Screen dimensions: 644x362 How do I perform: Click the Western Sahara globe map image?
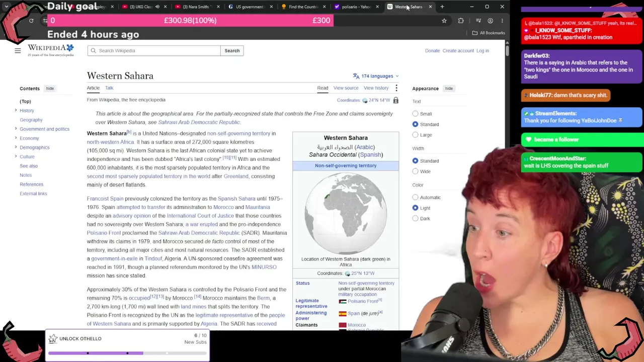346,213
